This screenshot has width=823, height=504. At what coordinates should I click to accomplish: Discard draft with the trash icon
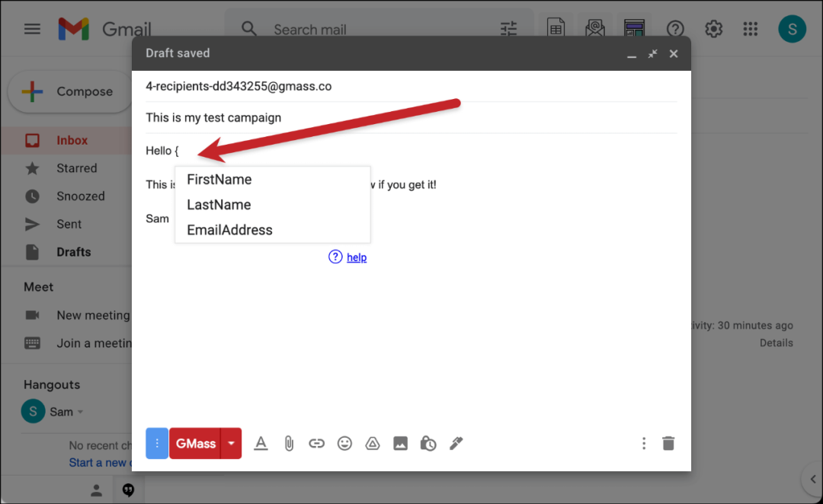coord(668,443)
